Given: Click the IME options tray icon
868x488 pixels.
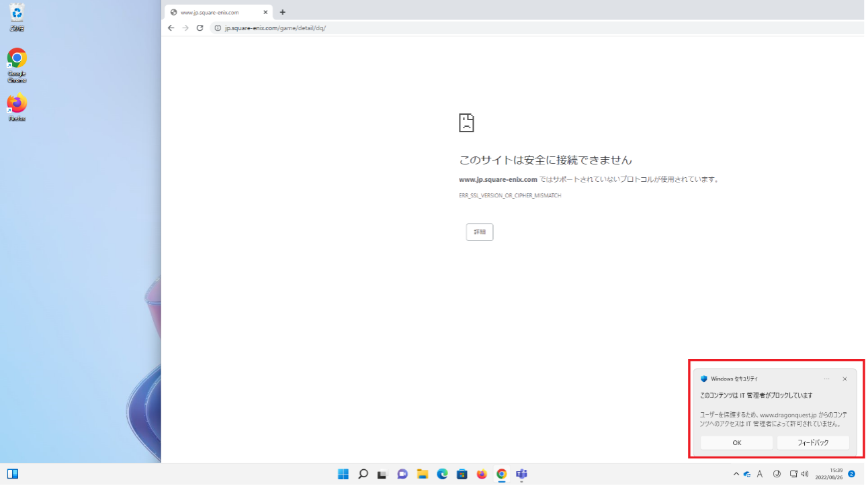Looking at the screenshot, I should click(x=777, y=474).
